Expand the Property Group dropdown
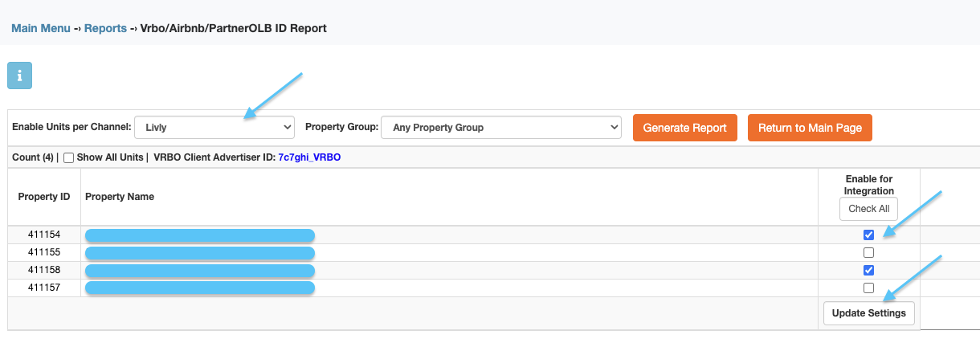The width and height of the screenshot is (980, 347). [501, 127]
